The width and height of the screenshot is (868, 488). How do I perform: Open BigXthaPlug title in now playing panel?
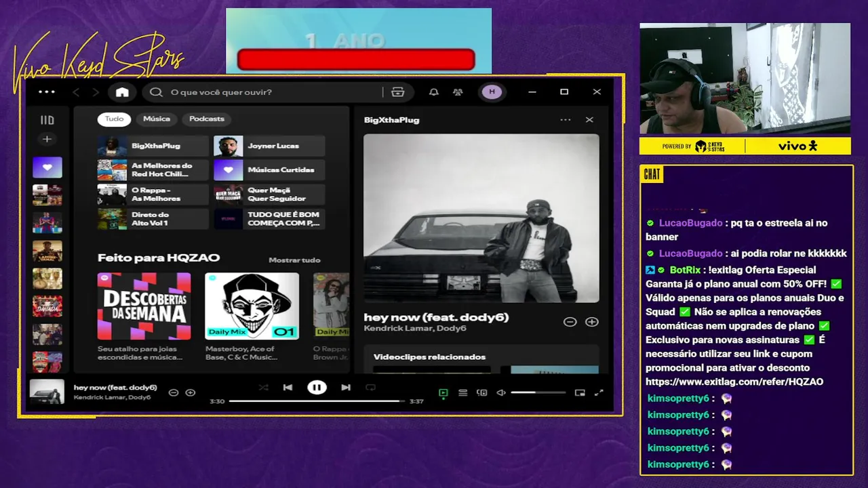point(392,120)
